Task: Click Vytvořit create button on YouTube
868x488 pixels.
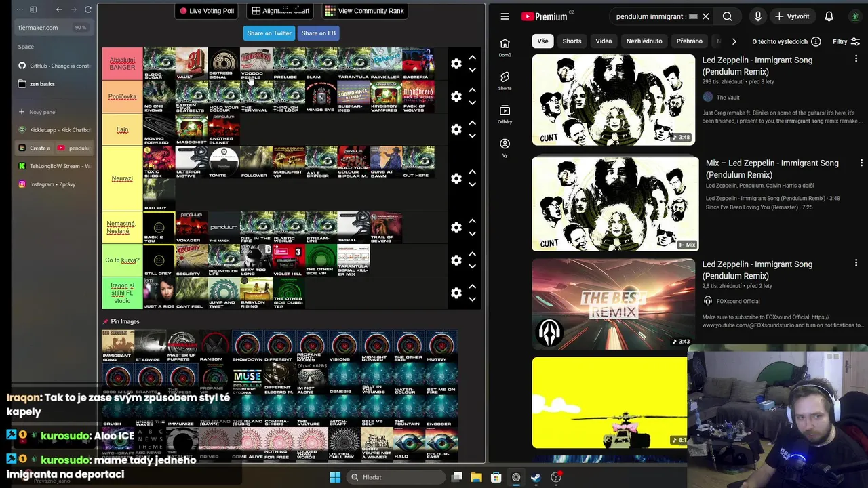Action: [793, 16]
